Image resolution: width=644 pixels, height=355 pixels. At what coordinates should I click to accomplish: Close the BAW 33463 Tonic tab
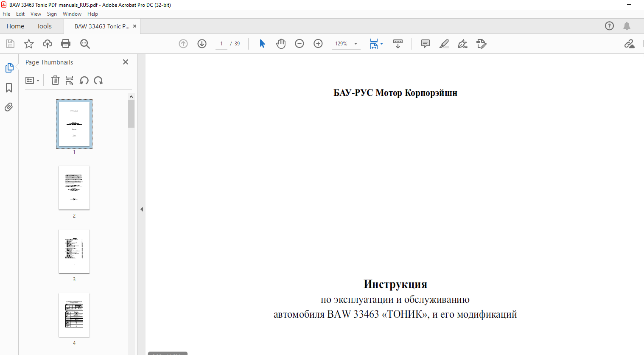135,26
